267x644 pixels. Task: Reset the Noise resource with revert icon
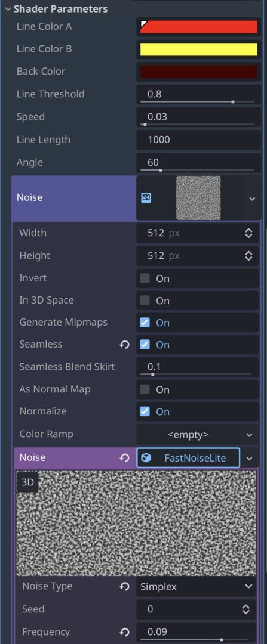coord(125,457)
